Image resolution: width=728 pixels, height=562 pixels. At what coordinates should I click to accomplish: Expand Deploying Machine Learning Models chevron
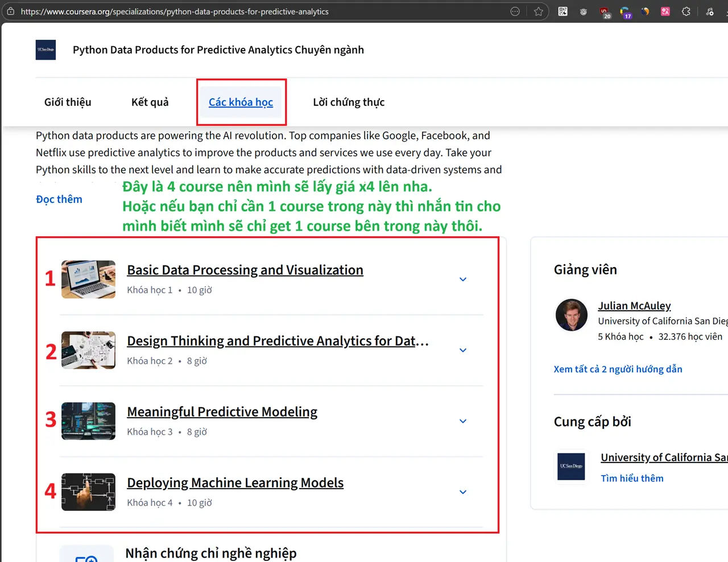(x=463, y=492)
